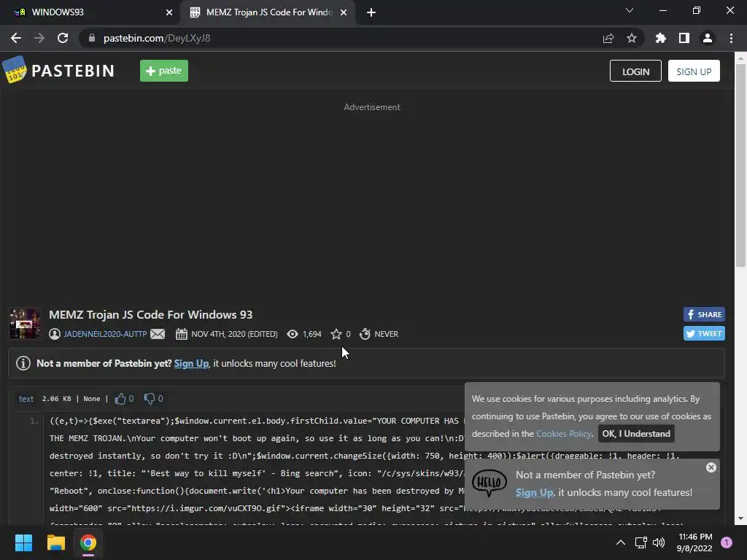Share this page icon in address bar

click(x=608, y=38)
